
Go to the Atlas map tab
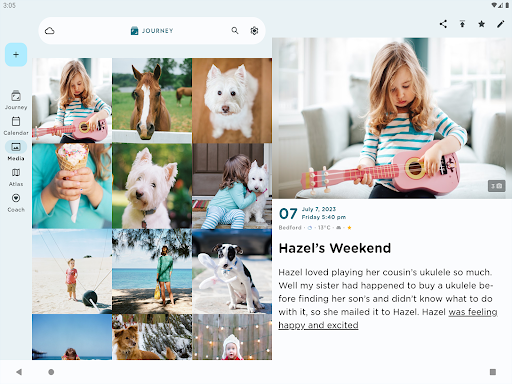tap(16, 177)
